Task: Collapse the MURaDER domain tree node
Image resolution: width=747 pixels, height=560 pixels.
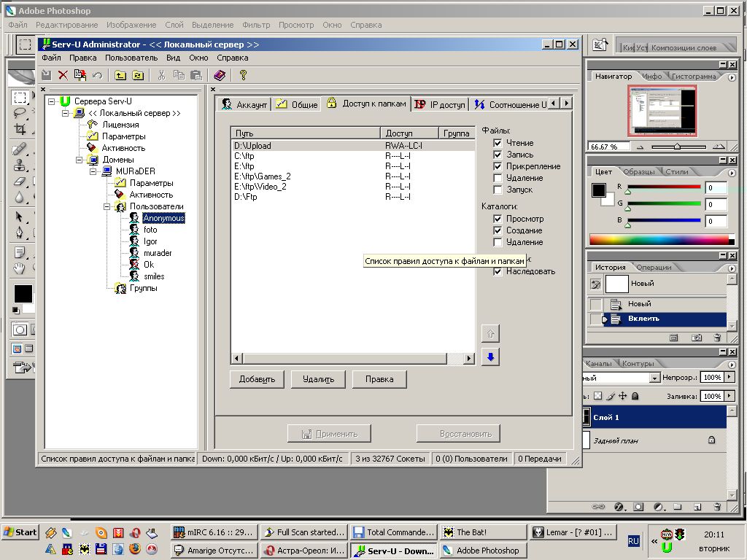Action: pyautogui.click(x=93, y=171)
